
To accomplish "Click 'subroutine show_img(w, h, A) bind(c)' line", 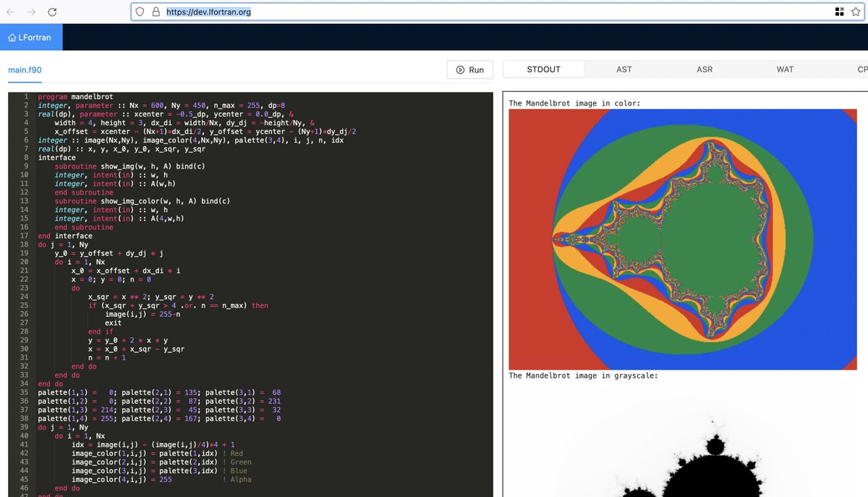I will pos(129,166).
